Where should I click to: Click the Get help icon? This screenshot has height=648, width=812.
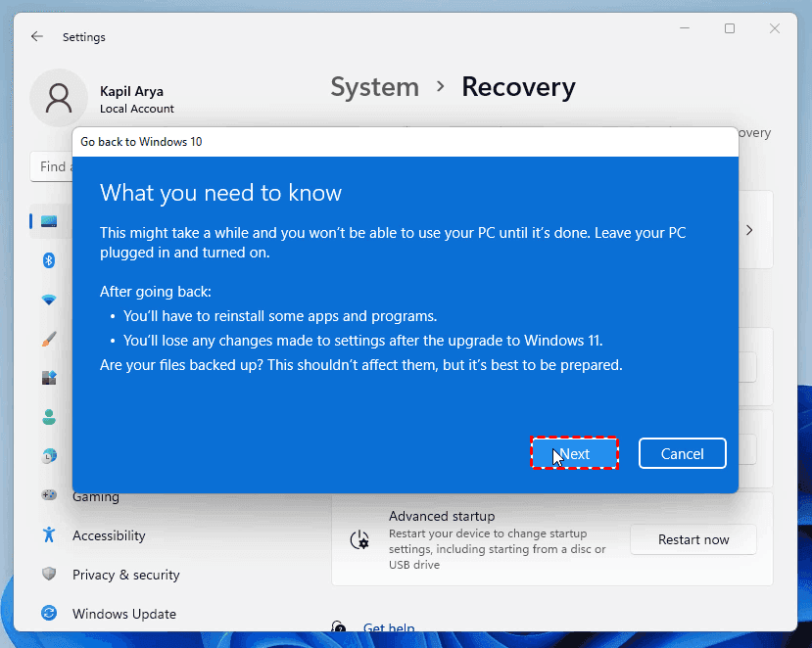point(339,627)
